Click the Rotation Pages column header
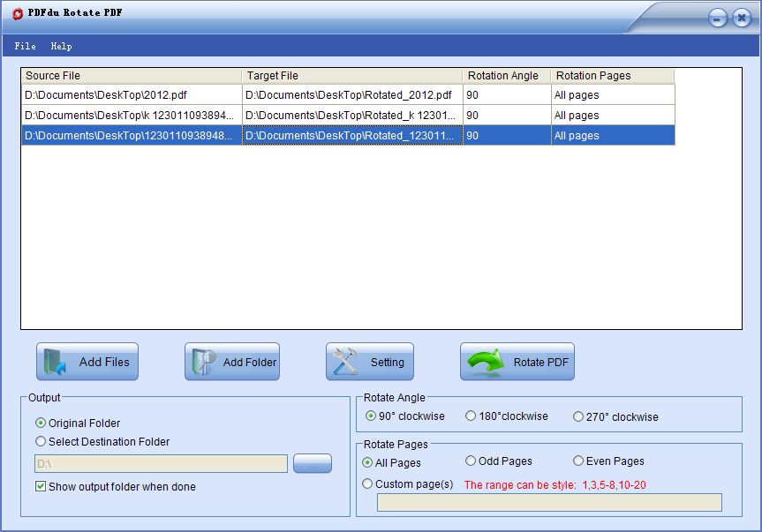The height and width of the screenshot is (532, 762). click(x=613, y=76)
